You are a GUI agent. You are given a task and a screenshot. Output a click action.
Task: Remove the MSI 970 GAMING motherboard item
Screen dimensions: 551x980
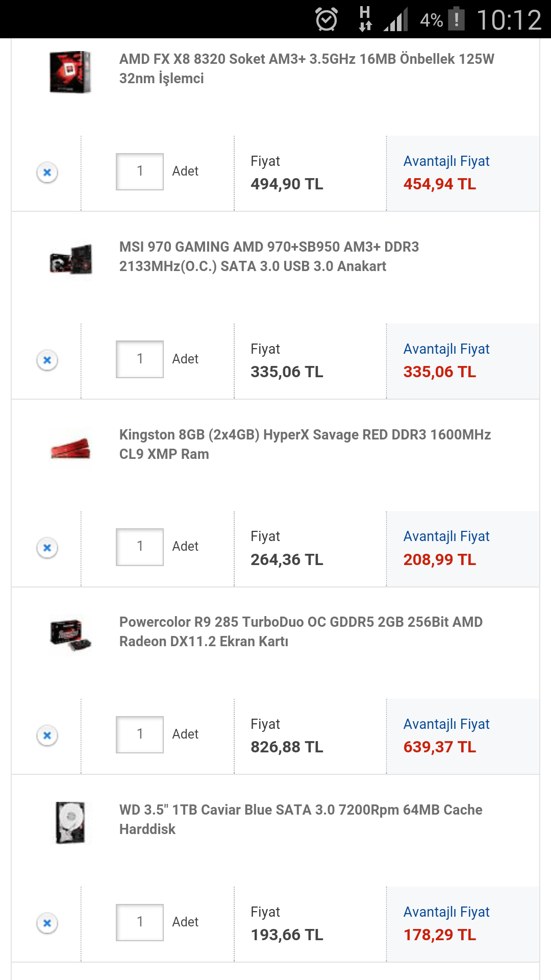pos(47,360)
